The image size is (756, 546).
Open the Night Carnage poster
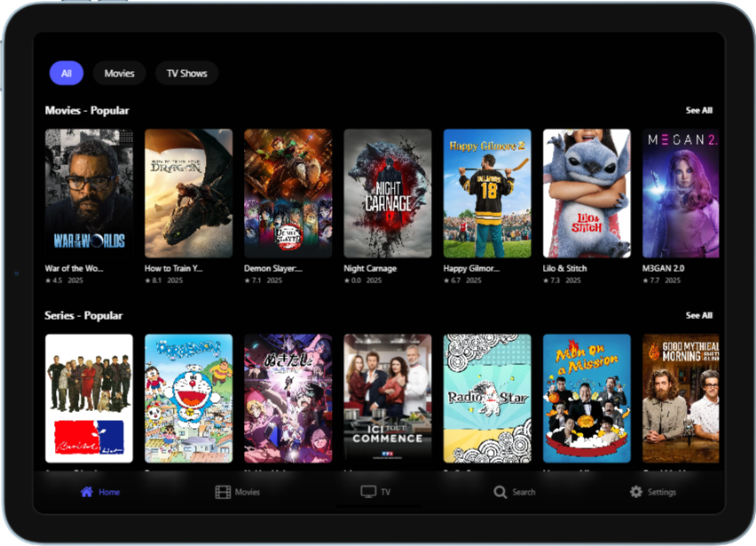pos(388,194)
